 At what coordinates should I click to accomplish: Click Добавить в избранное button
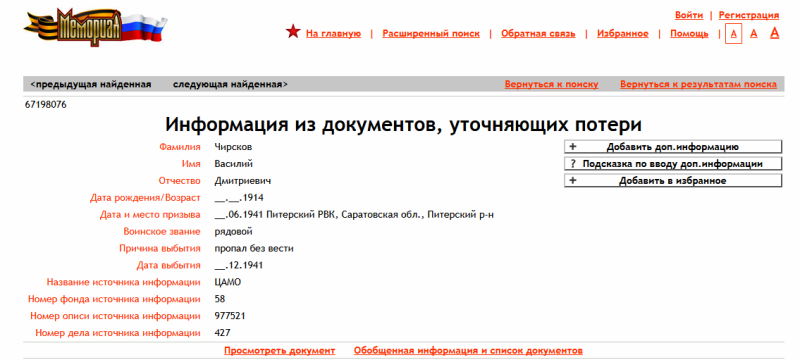click(x=673, y=181)
